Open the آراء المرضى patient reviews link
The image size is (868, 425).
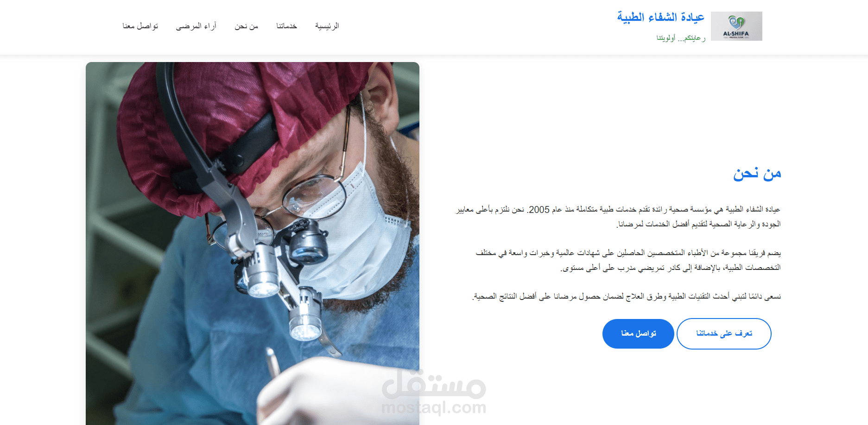coord(196,26)
